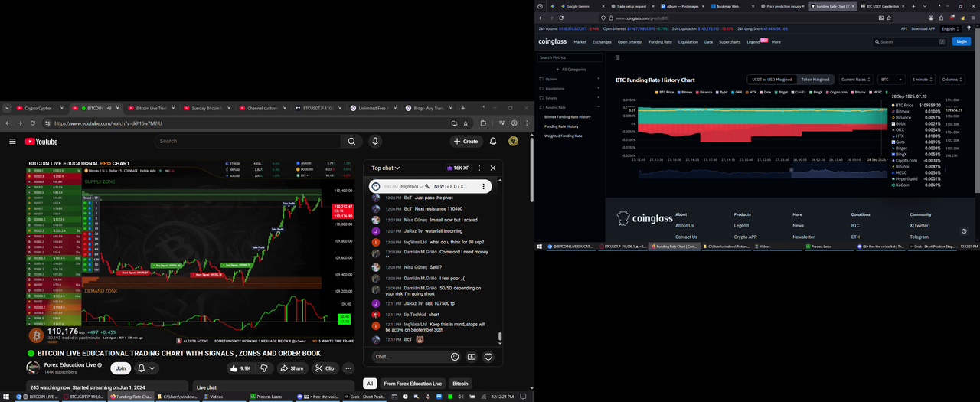
Task: Open Weighted Funding Rate link
Action: (563, 136)
